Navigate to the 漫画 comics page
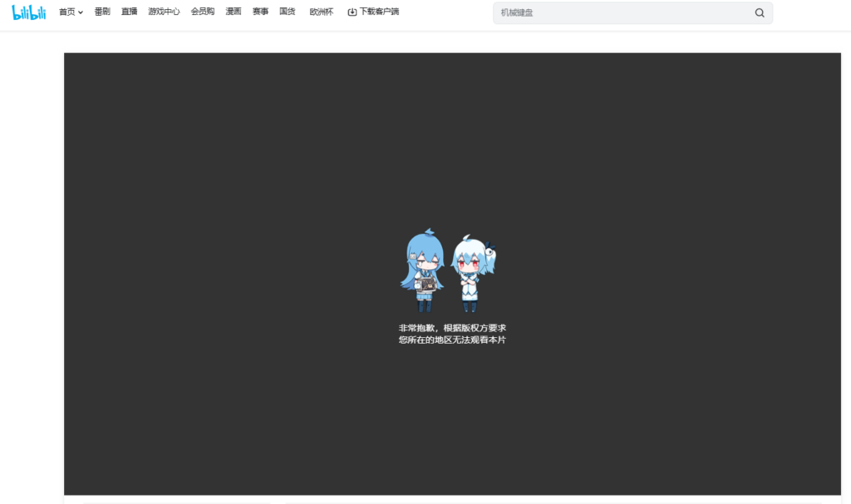Viewport: 851px width, 504px height. click(x=234, y=12)
